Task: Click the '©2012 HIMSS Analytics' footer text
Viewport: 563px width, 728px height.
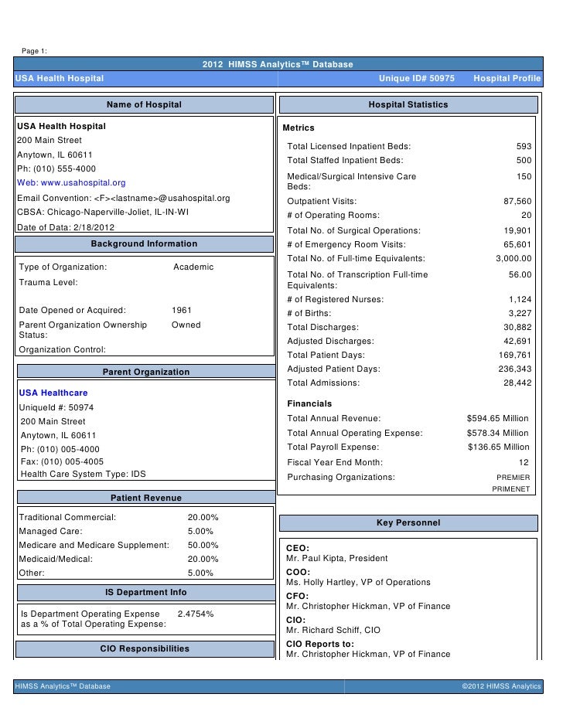Action: [x=501, y=686]
